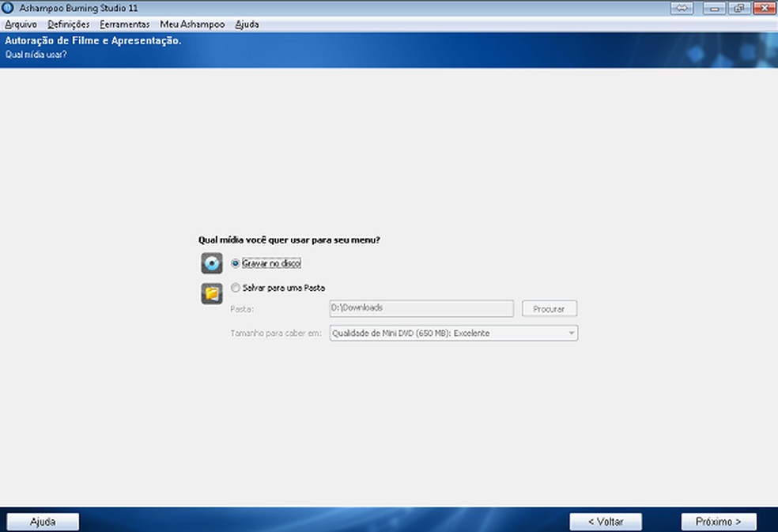Click the Pasta path input field
This screenshot has width=778, height=532.
421,308
